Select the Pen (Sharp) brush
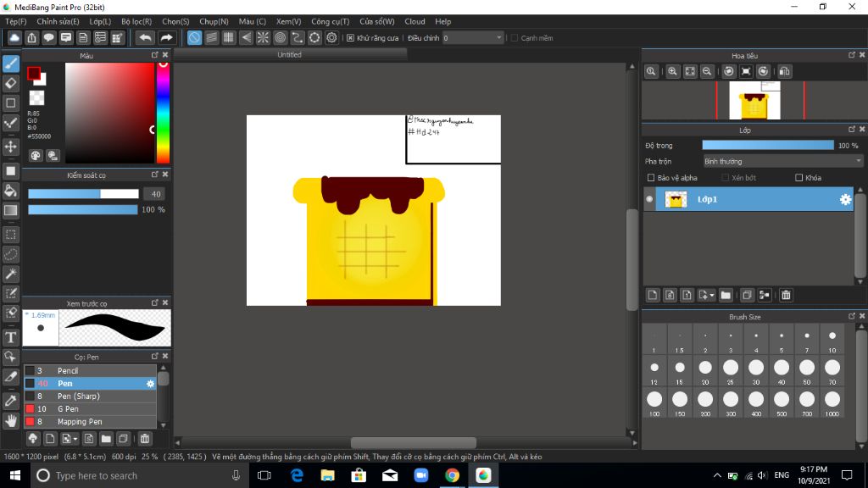Viewport: 868px width, 488px height. click(x=90, y=396)
